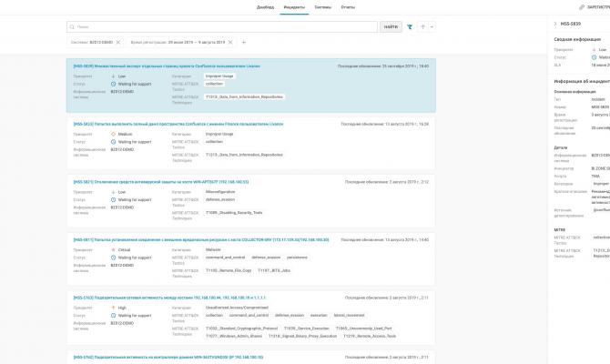
Task: Open incident MSS-5762 domain controller link
Action: click(168, 357)
